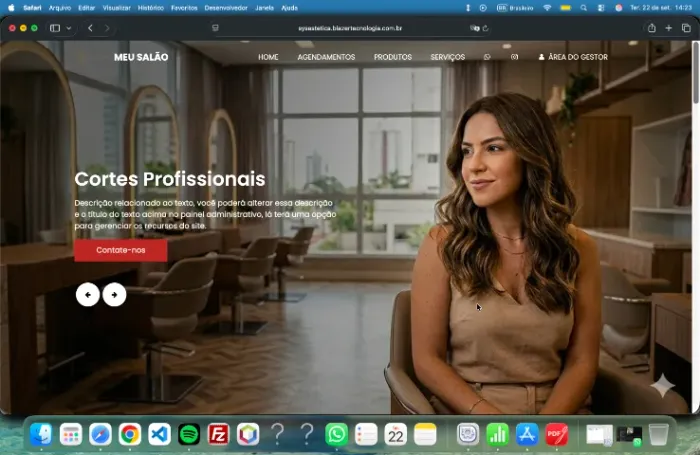Screen dimensions: 700x455
Task: Open Reminders from the Dock
Action: pos(366,434)
